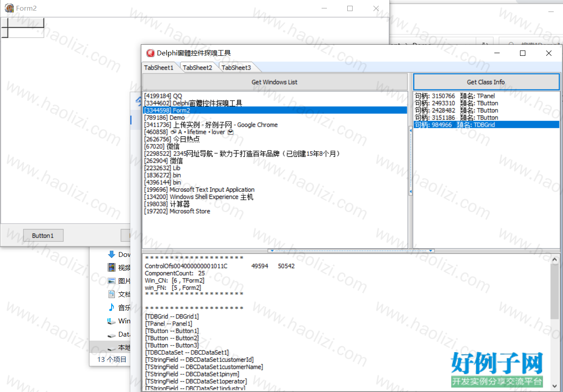The image size is (563, 392).
Task: Select handle 3150766 TPanel row
Action: tap(486, 96)
